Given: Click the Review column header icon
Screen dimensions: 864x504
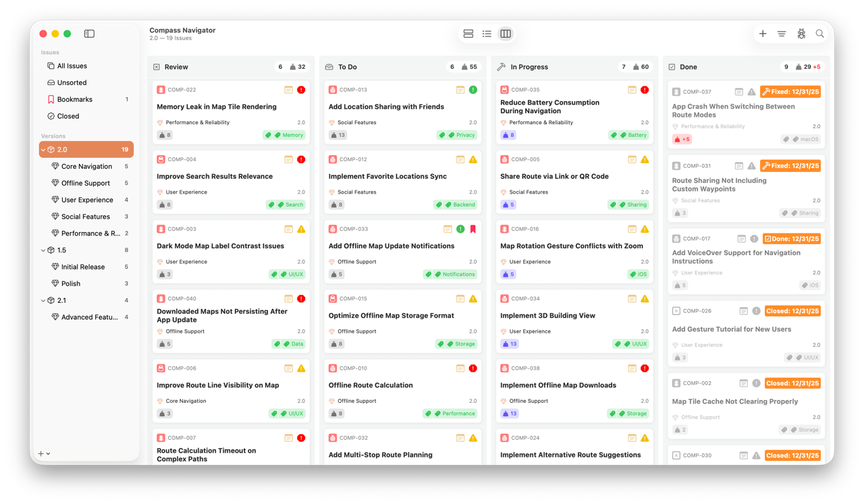Looking at the screenshot, I should tap(157, 67).
